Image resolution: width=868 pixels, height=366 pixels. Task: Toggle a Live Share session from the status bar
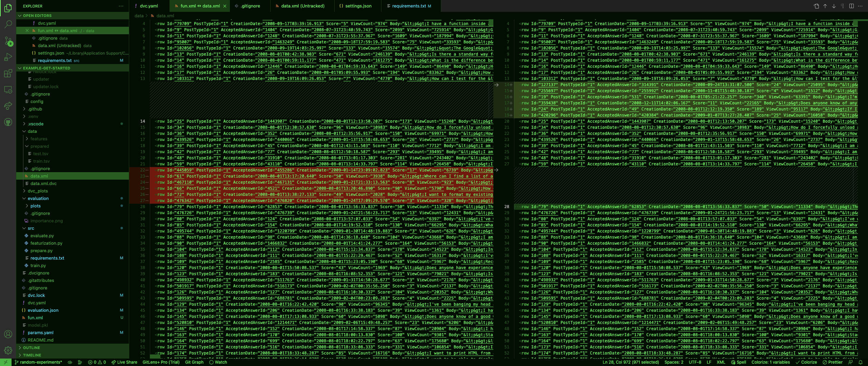pyautogui.click(x=123, y=362)
